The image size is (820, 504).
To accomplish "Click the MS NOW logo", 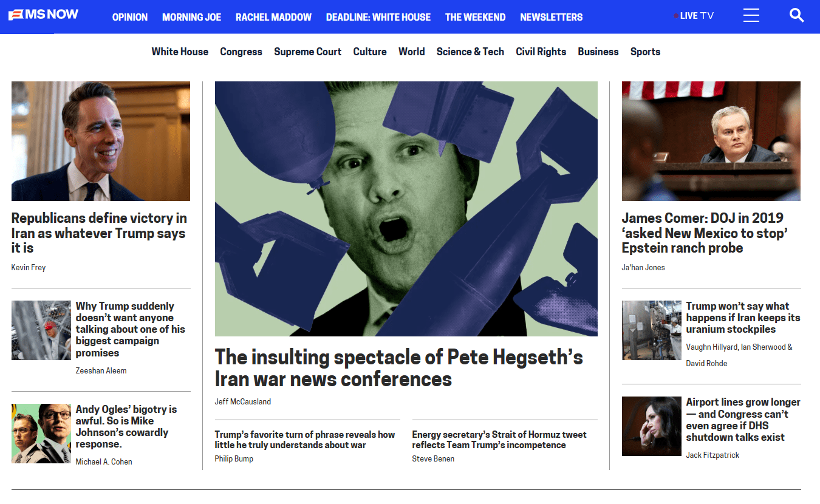I will (43, 15).
